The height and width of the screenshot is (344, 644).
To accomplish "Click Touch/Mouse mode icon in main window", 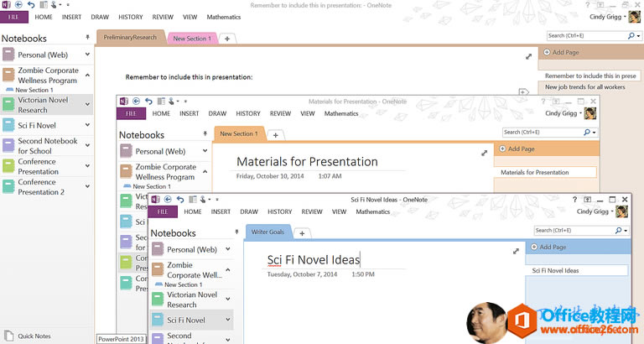I will tap(54, 5).
